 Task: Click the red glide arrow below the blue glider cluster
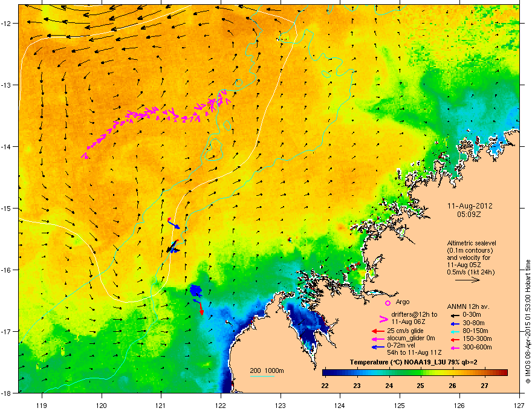coord(201,308)
